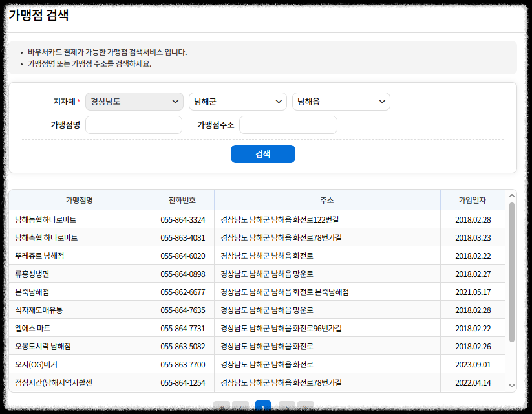
Task: Select the 본죽남해점 store name cell
Action: coord(80,292)
